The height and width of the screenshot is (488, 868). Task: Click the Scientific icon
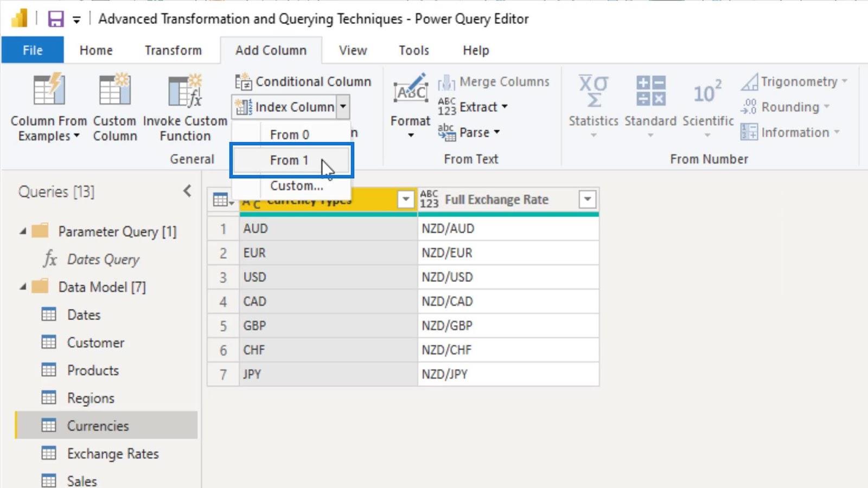pos(707,91)
